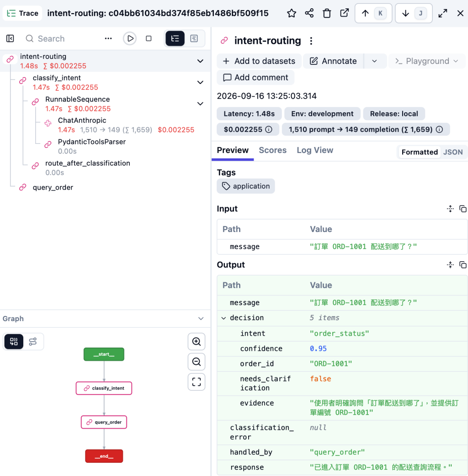Switch to timeline view toggle

coord(194,38)
